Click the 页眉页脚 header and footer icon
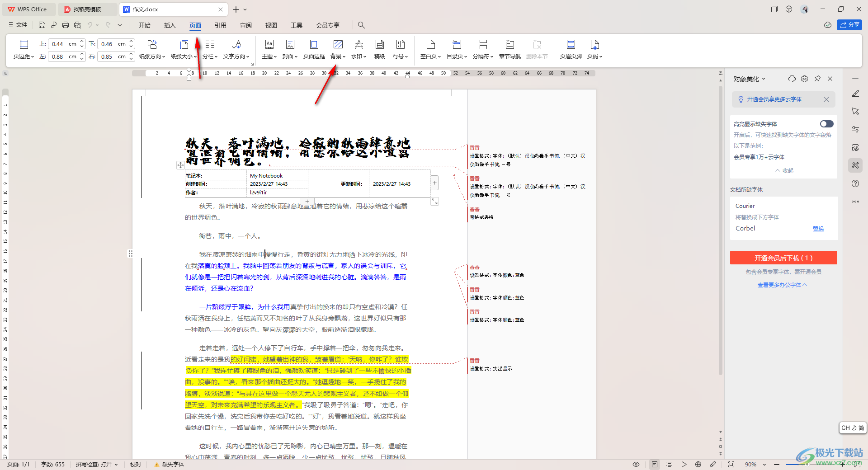 571,44
